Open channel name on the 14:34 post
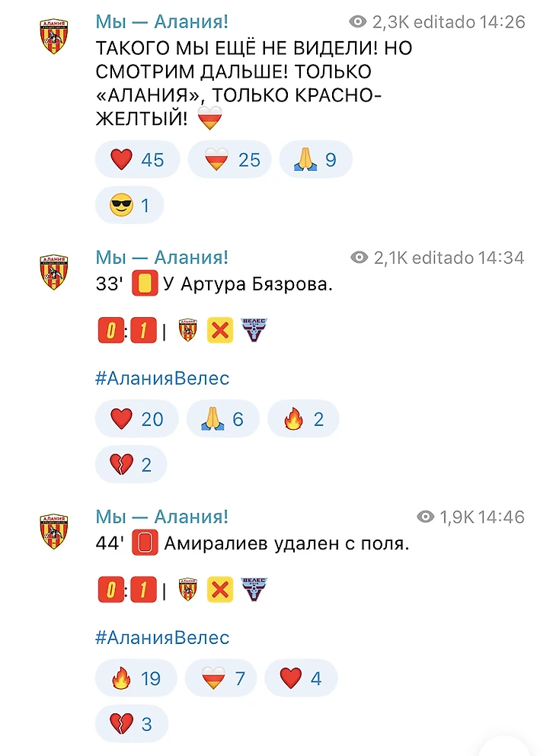This screenshot has width=556, height=756. click(x=161, y=257)
